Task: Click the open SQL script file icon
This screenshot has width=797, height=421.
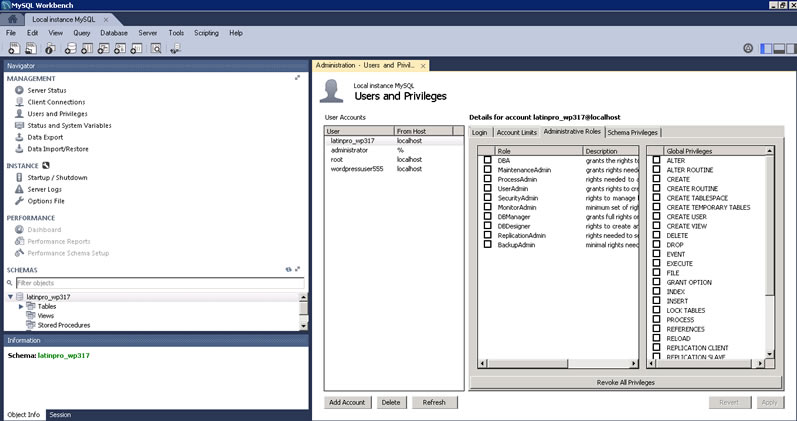Action: tap(30, 48)
